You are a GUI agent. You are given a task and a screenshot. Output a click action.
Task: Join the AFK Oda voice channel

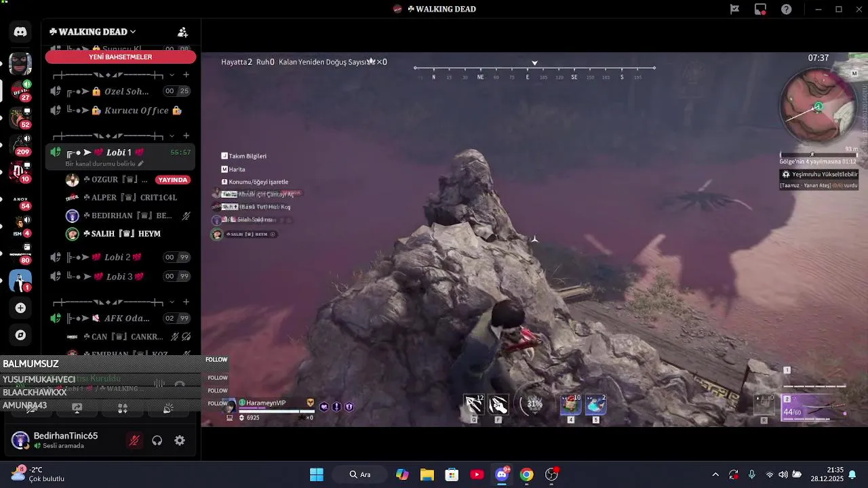pos(121,319)
